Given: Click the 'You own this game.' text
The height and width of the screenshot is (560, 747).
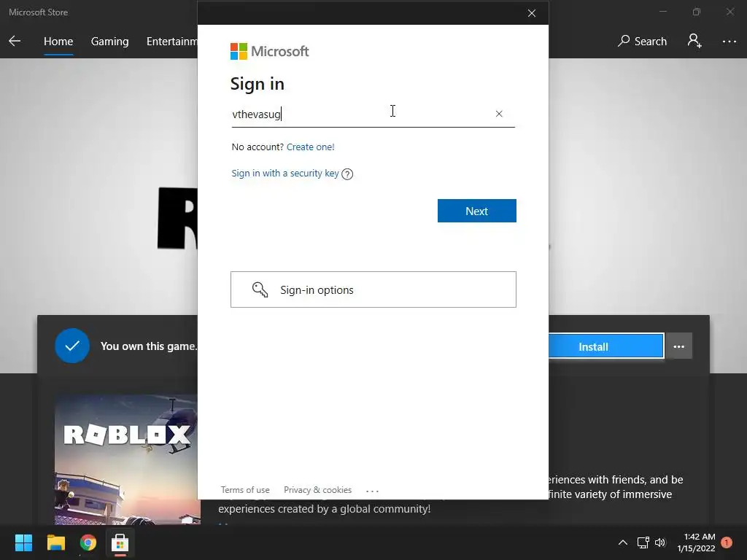Looking at the screenshot, I should tap(149, 346).
